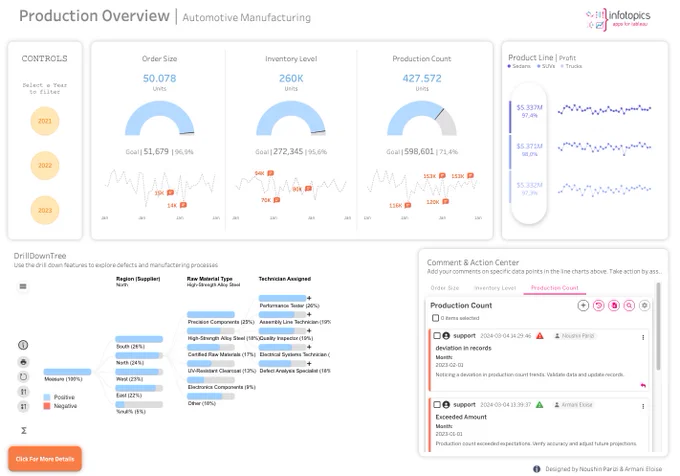Switch to the Order Size comments tab
This screenshot has width=680, height=476.
[x=445, y=288]
